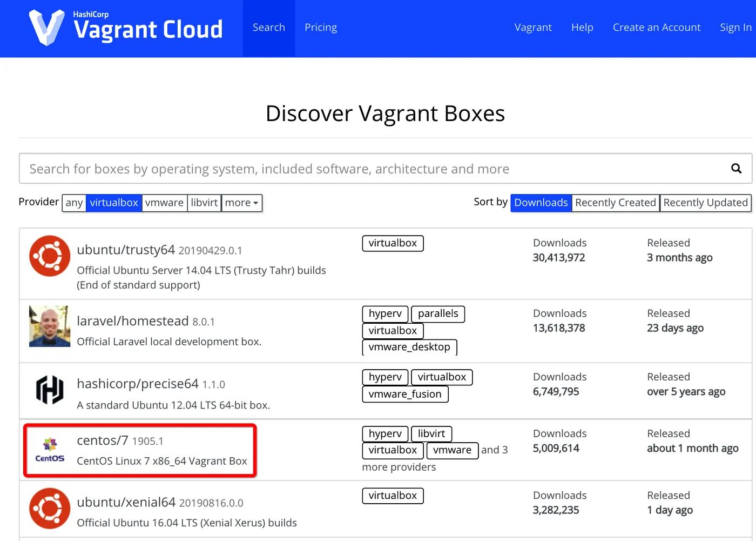756x541 pixels.
Task: Click the hashicorp/precise64 HashiCorp logo
Action: pyautogui.click(x=50, y=390)
